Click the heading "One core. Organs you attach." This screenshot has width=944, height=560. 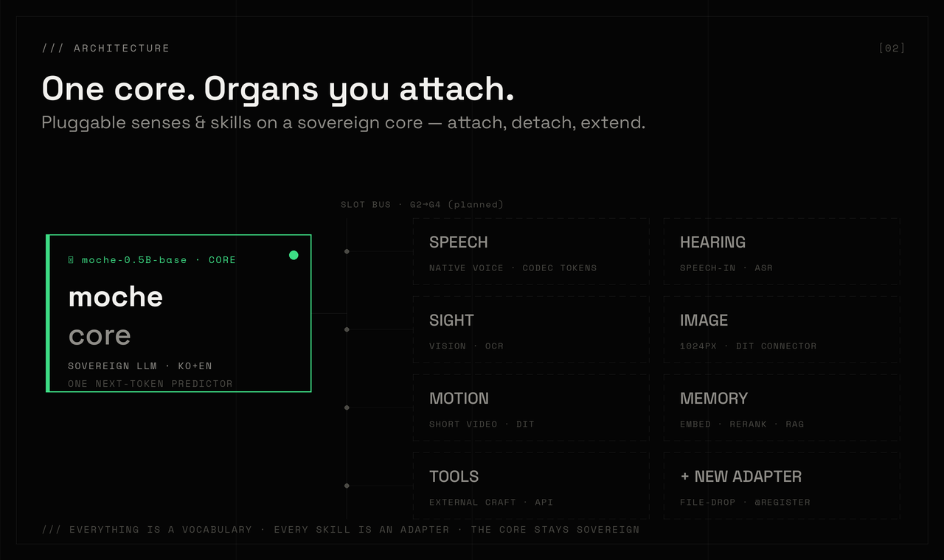click(278, 89)
